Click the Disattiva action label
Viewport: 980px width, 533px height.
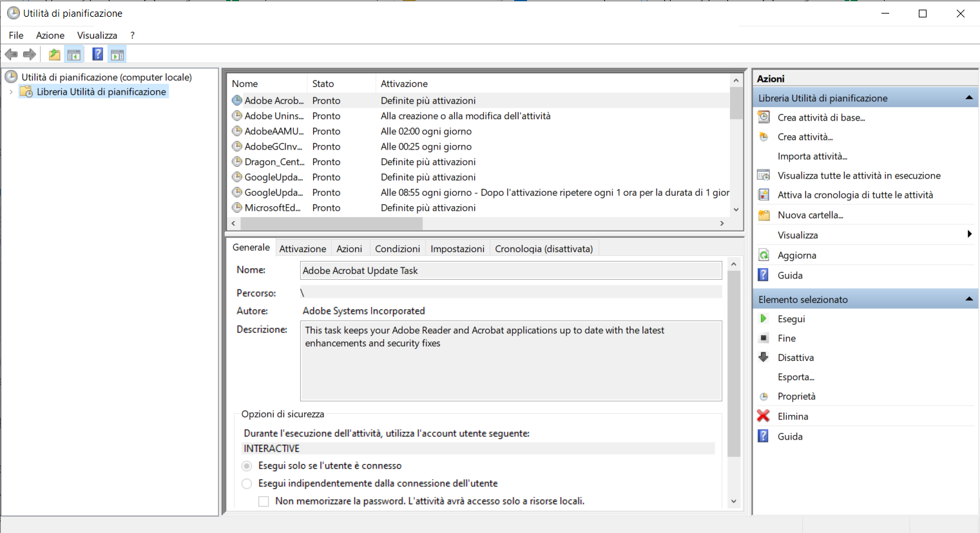pos(795,358)
